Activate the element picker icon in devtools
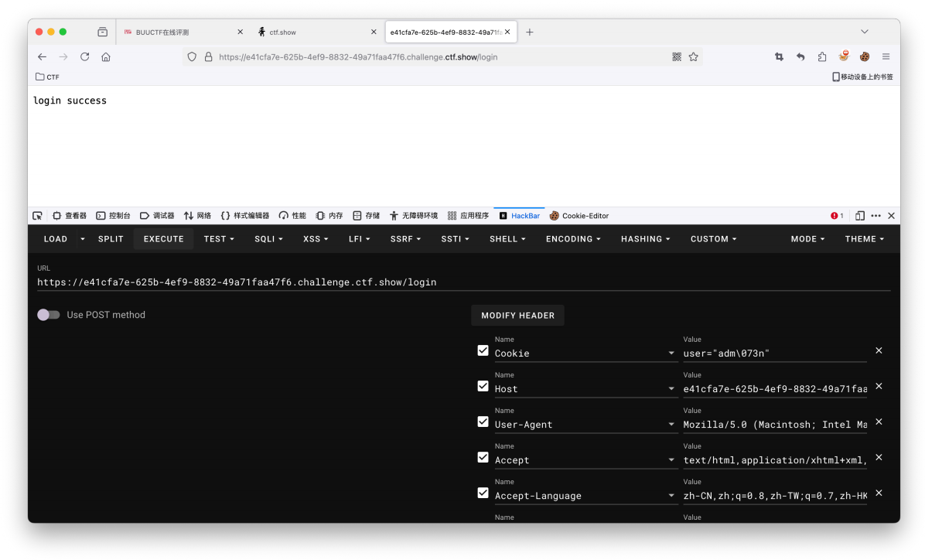The image size is (925, 560). point(37,216)
